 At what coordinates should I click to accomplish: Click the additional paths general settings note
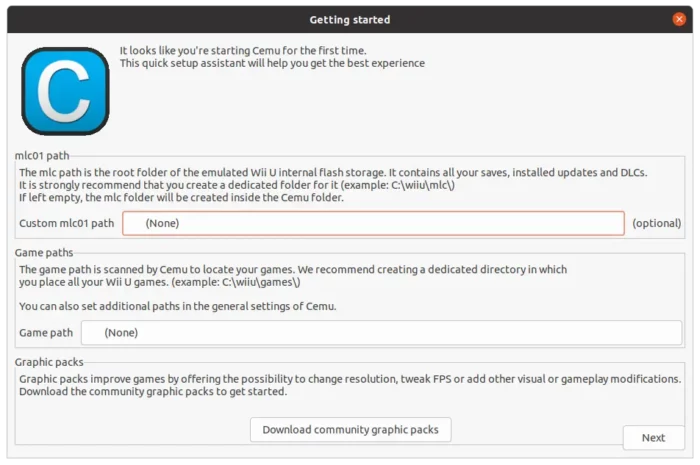(178, 306)
